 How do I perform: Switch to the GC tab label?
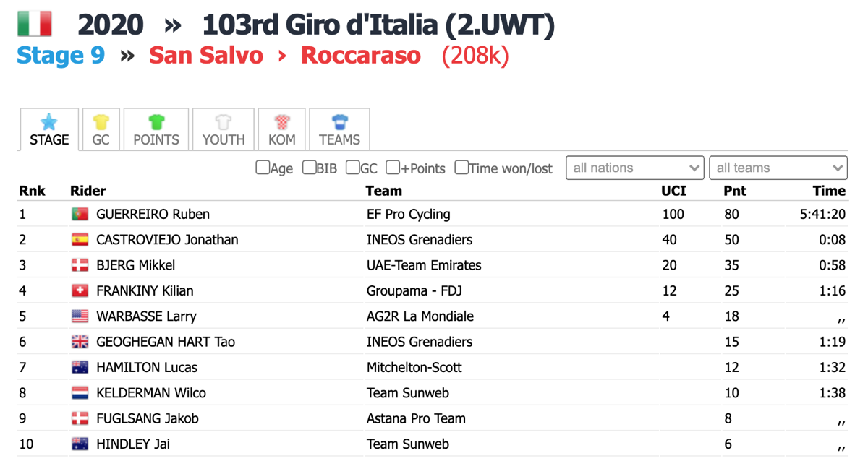[101, 140]
